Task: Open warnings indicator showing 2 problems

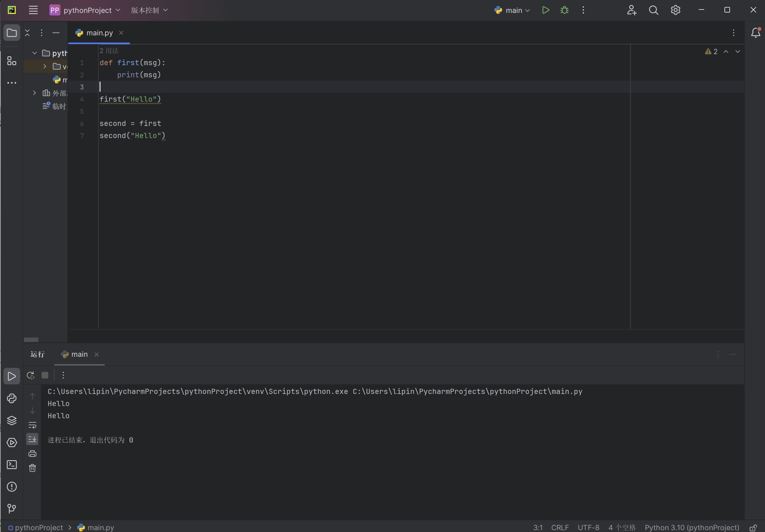Action: (x=711, y=52)
